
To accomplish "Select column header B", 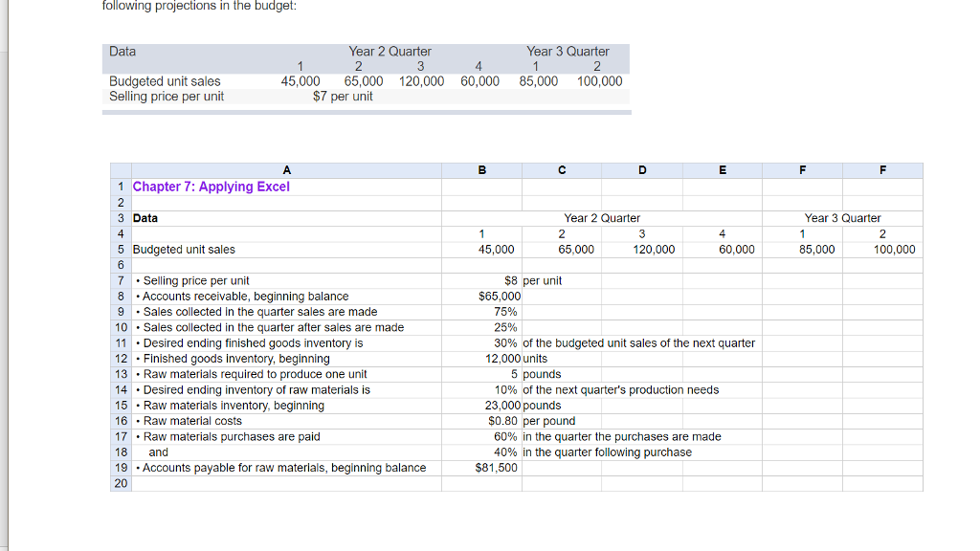I will tap(480, 169).
